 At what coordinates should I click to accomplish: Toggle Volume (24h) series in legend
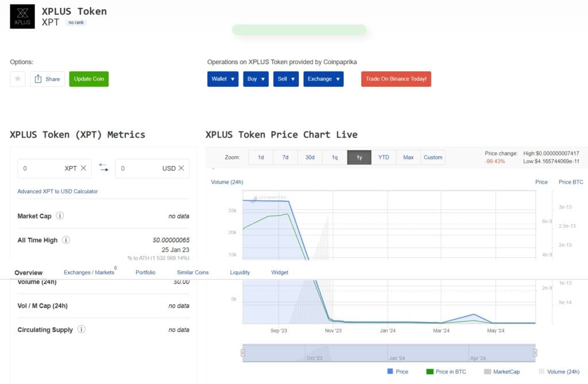tap(559, 371)
